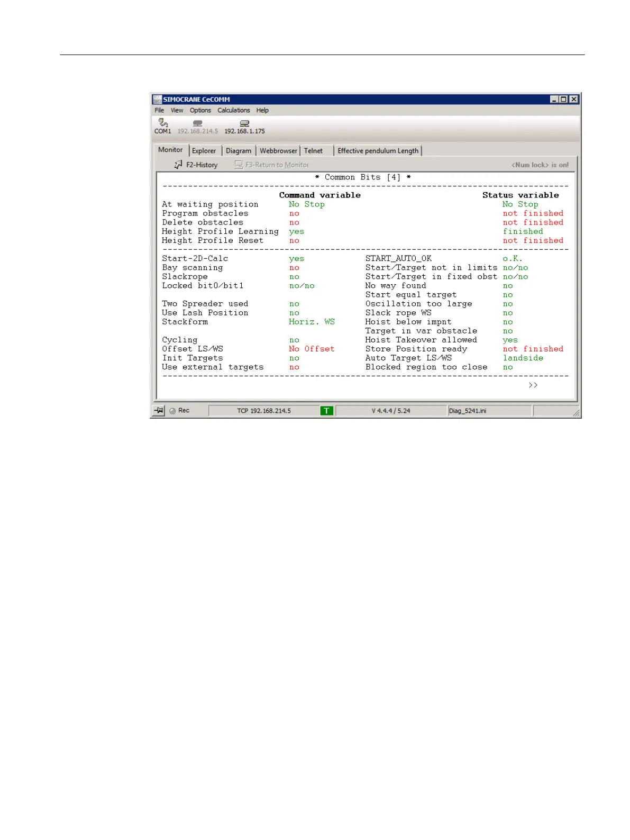Click the 'START_AUTO_OK' status label
This screenshot has width=630, height=840.
tap(398, 258)
